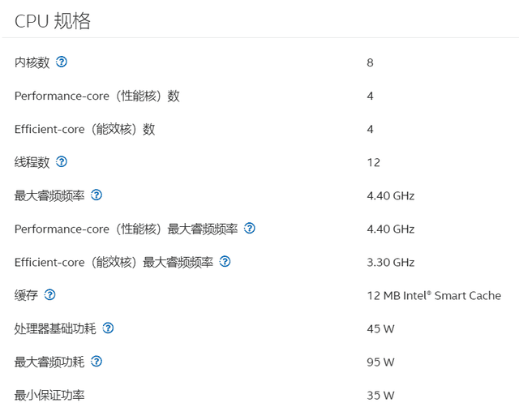
Task: Select the 35 W minimum power value
Action: coord(380,395)
